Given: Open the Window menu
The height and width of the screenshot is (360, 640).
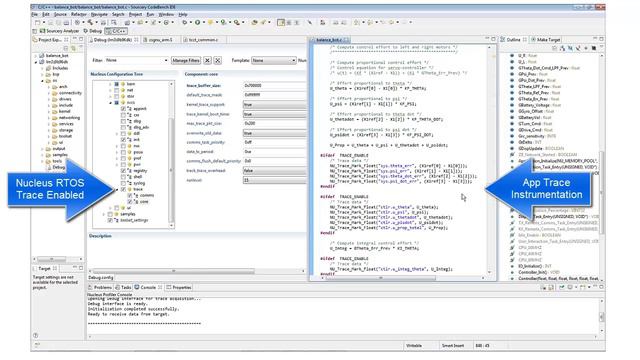Looking at the screenshot, I should (x=166, y=14).
